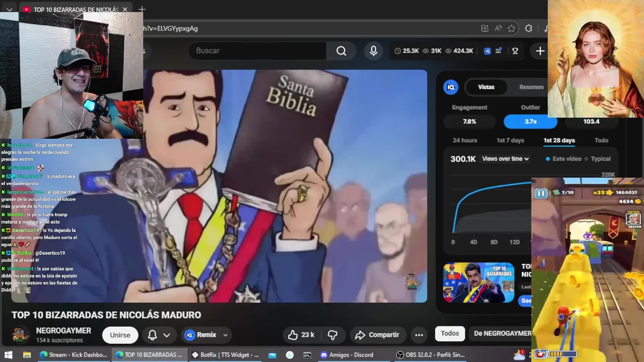Switch to Amigos - Discord taskbar window
Image resolution: width=644 pixels, height=362 pixels.
click(354, 355)
